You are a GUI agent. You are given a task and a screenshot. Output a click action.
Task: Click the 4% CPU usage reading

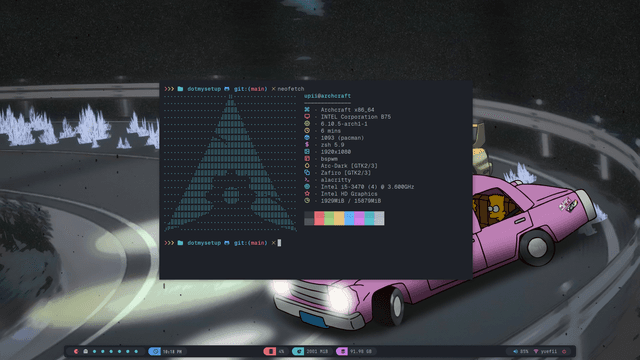tap(282, 351)
